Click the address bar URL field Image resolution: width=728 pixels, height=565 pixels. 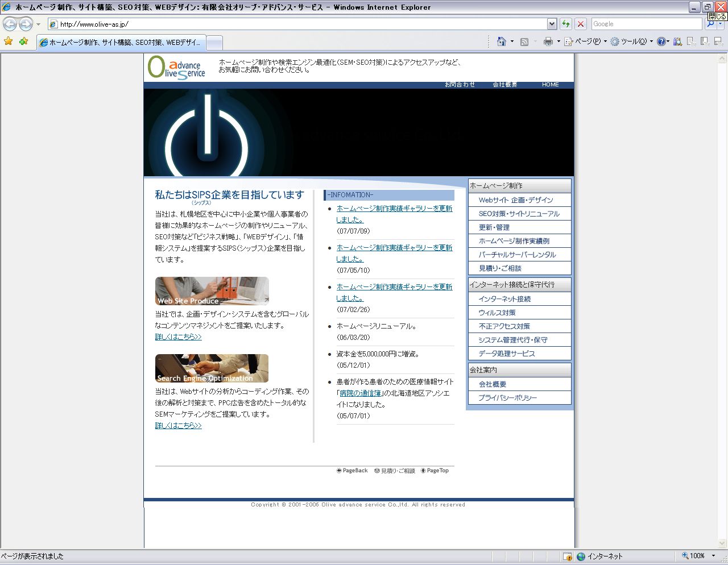click(297, 24)
